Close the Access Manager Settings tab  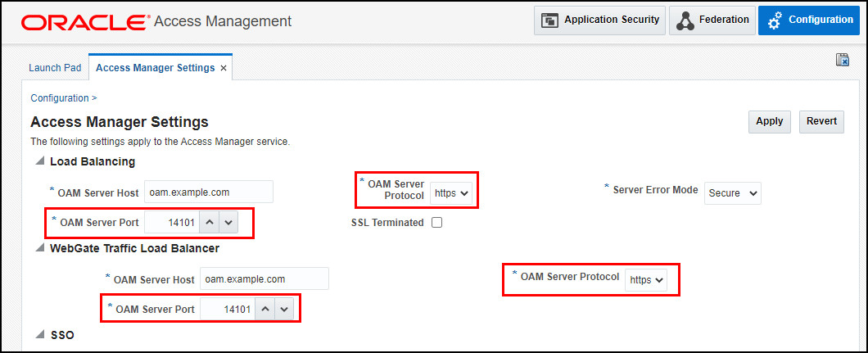[224, 68]
